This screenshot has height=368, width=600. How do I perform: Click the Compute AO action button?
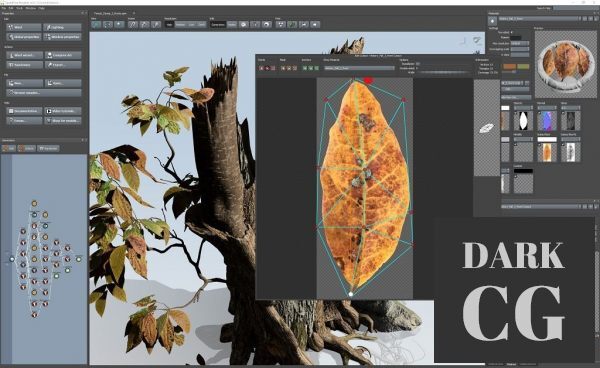[63, 55]
